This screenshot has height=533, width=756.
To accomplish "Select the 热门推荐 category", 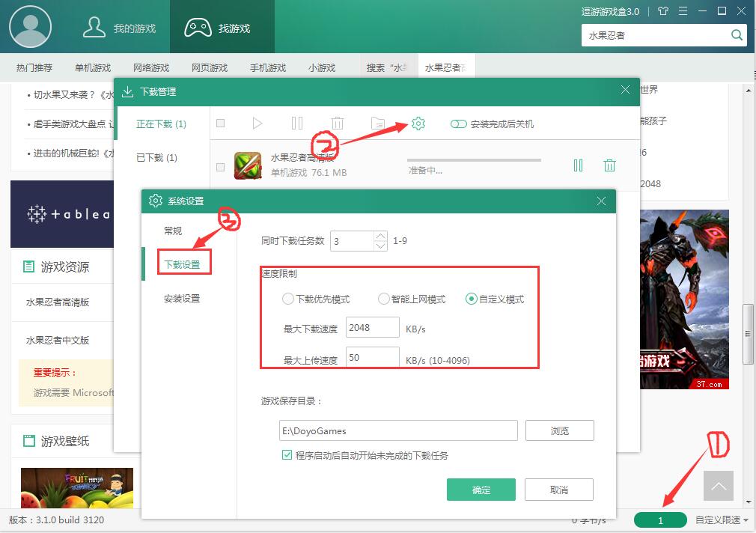I will [x=34, y=67].
